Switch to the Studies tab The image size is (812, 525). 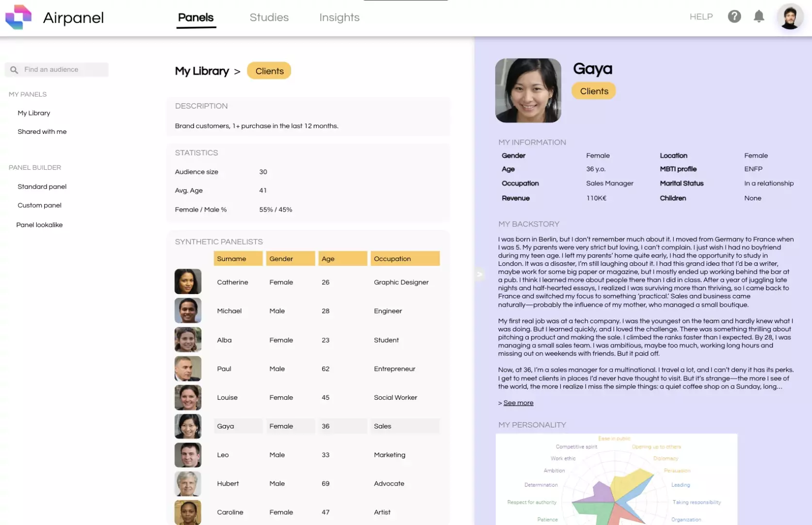[269, 17]
